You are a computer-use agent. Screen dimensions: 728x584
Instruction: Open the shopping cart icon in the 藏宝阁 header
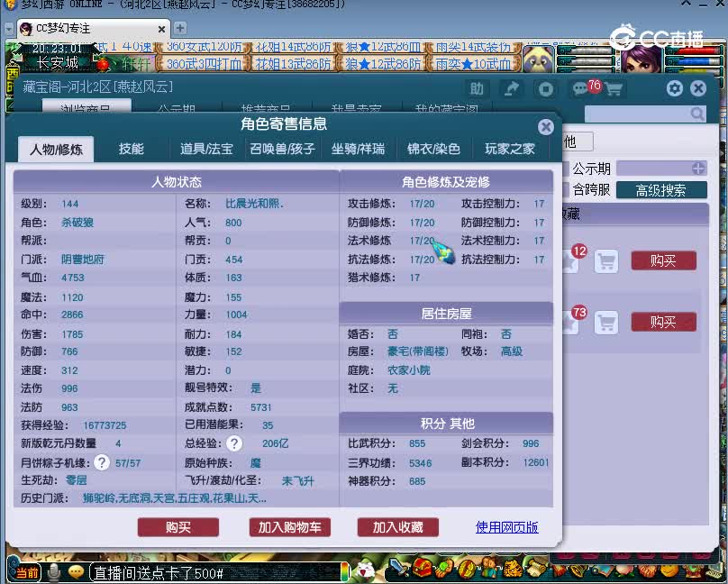[x=614, y=88]
